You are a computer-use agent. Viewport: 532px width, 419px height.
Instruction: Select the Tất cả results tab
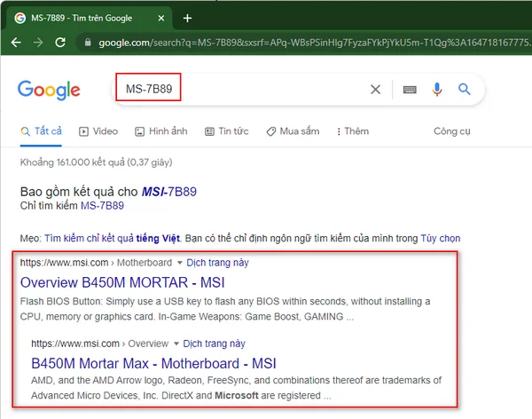pyautogui.click(x=41, y=131)
